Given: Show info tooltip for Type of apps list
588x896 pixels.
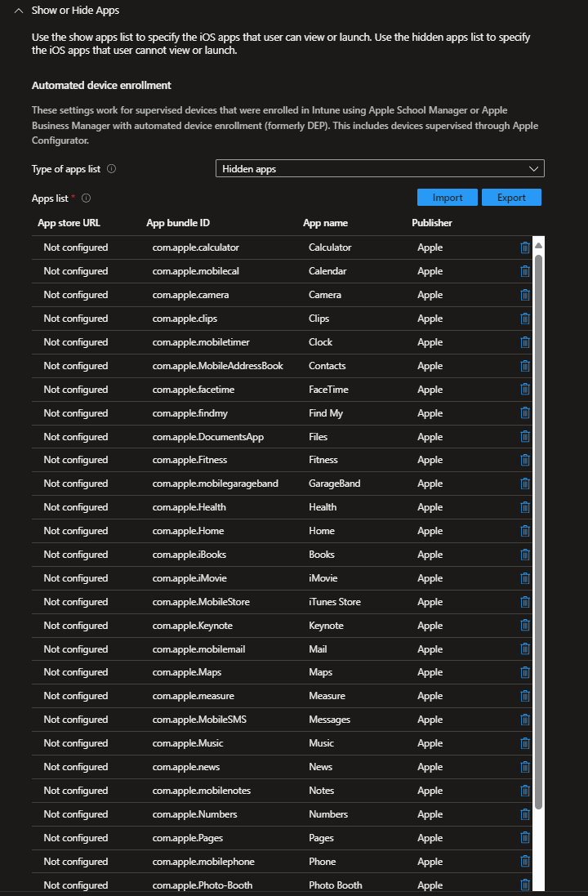Looking at the screenshot, I should [x=111, y=169].
